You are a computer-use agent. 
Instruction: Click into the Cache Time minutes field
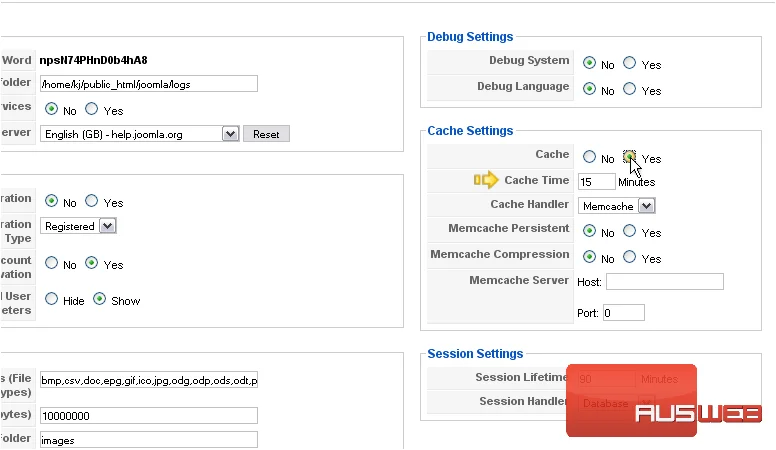597,182
